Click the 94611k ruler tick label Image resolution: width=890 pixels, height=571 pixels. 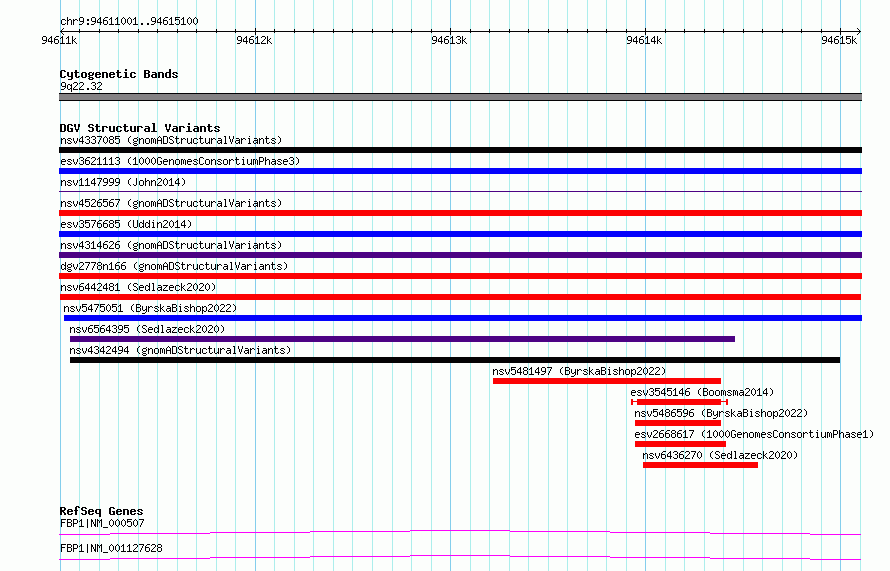click(x=59, y=40)
